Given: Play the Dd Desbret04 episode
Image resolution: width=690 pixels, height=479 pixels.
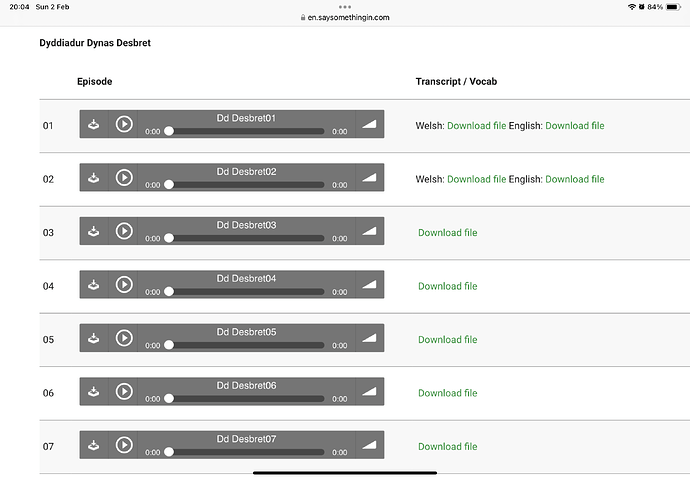Looking at the screenshot, I should tap(124, 285).
